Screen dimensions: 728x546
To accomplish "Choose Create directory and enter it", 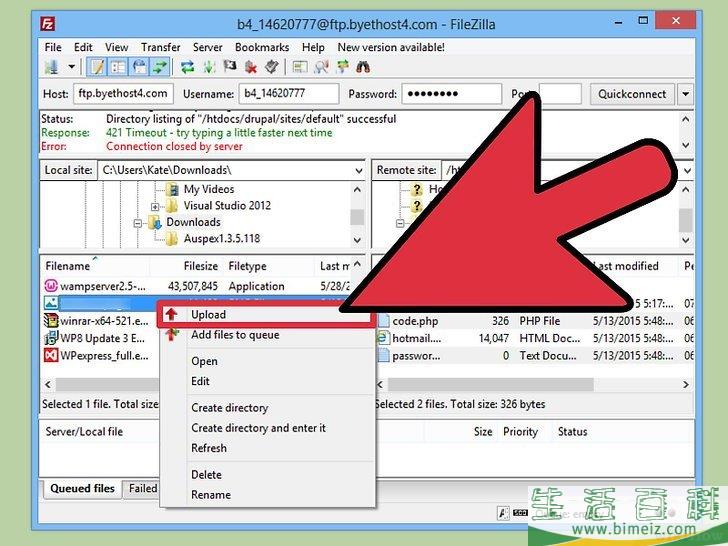I will (267, 428).
